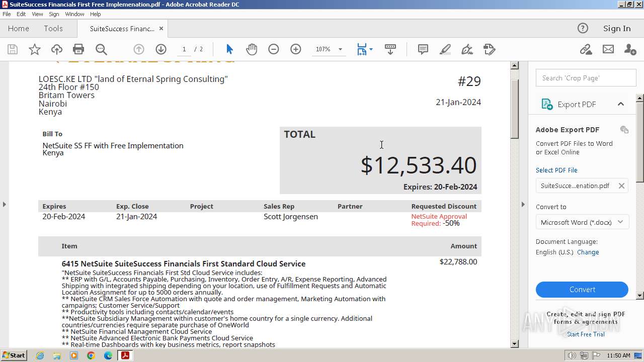
Task: Follow the Select PDF File link
Action: (556, 170)
